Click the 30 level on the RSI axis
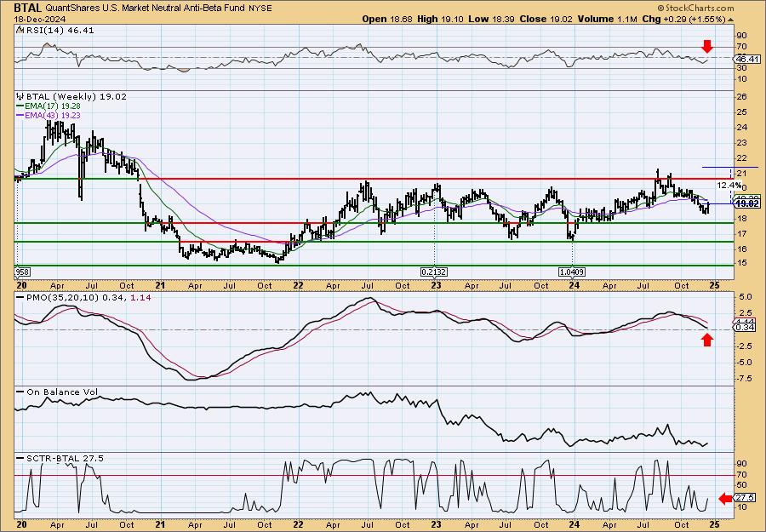Viewport: 766px width, 532px height. [x=741, y=68]
